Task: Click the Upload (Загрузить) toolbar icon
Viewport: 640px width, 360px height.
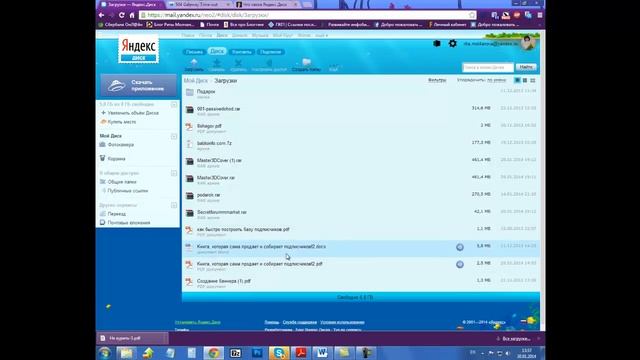Action: [x=194, y=65]
